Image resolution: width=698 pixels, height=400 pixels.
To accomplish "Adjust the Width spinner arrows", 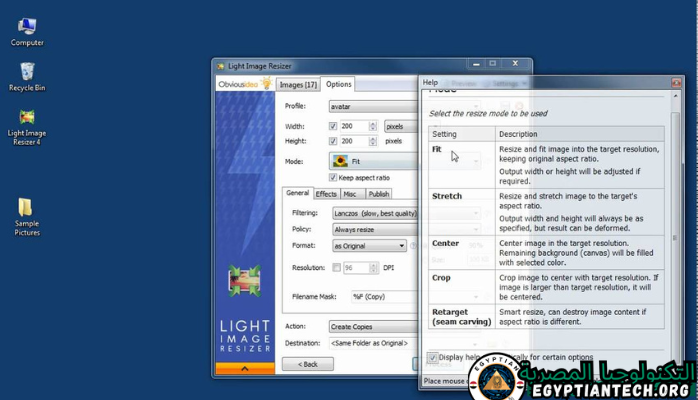I will pos(373,126).
